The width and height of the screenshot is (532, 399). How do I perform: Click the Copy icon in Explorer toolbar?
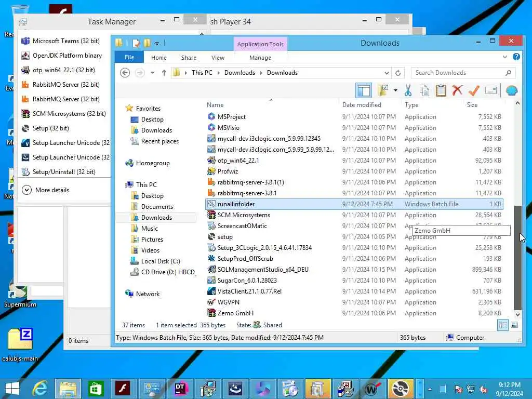[x=424, y=90]
